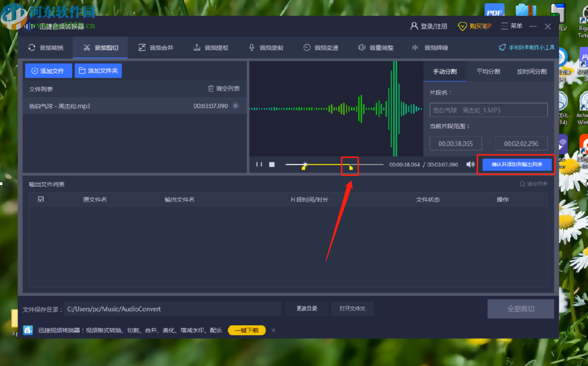Screen dimensions: 588x366
Task: Pause audio playback
Action: (x=259, y=164)
